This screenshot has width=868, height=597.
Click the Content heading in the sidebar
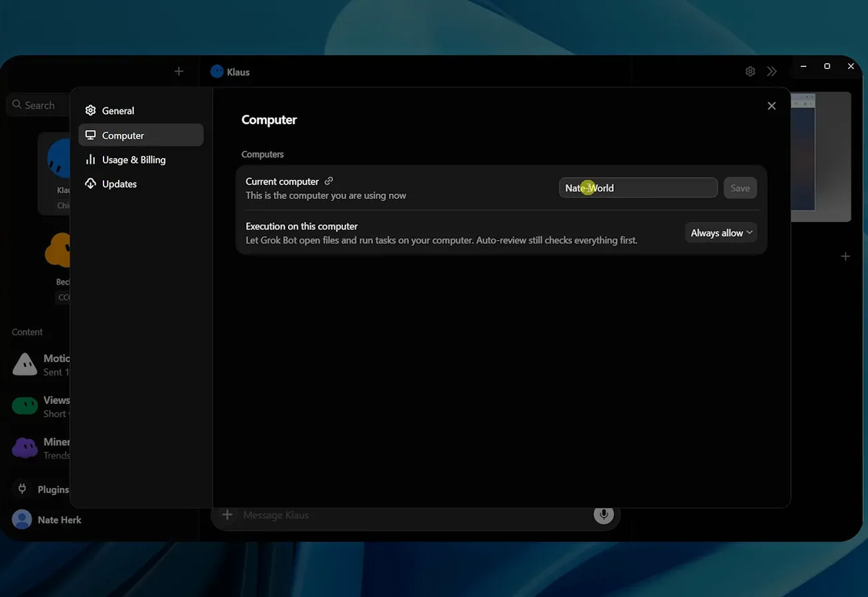[27, 332]
